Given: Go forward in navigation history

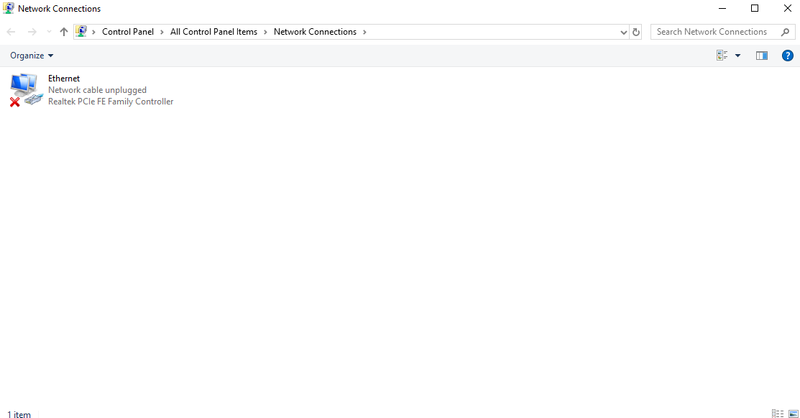Looking at the screenshot, I should tap(32, 32).
